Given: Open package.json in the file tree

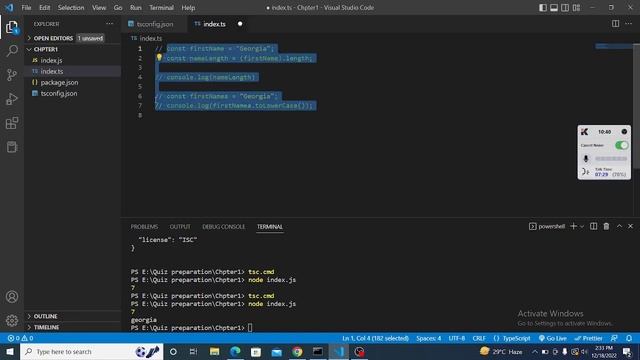Looking at the screenshot, I should 59,82.
